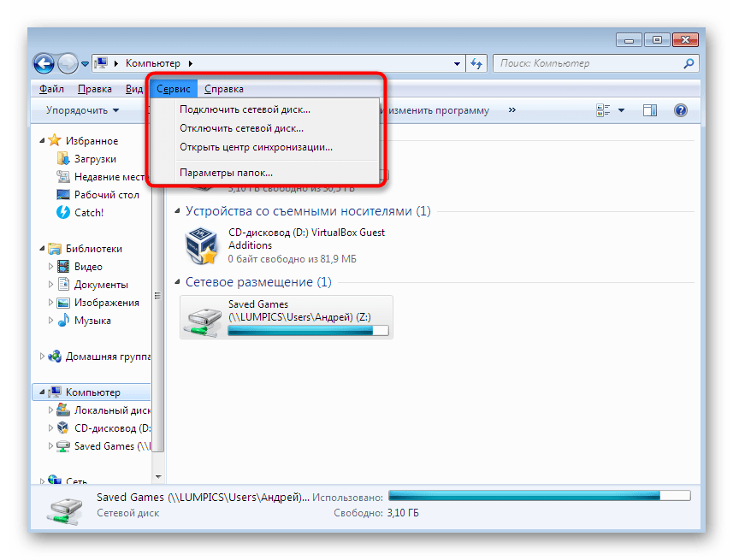The width and height of the screenshot is (733, 560).
Task: Expand the Музыка library node
Action: tap(51, 320)
